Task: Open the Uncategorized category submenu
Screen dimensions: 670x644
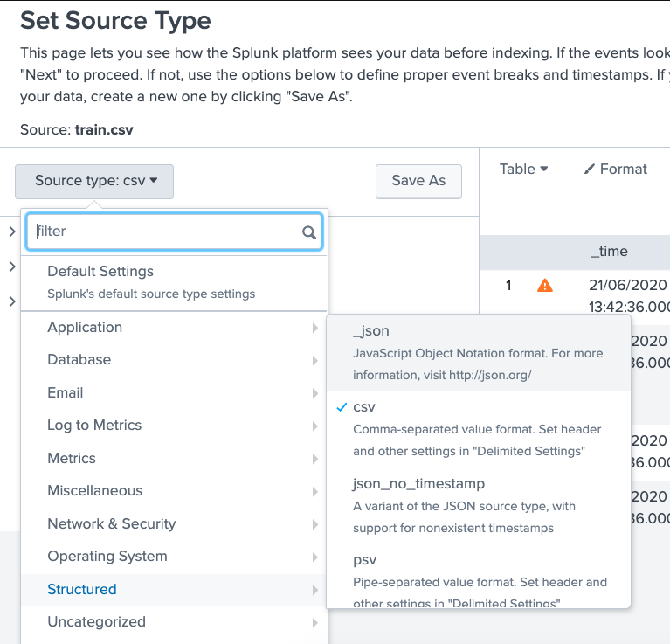Action: (174, 622)
